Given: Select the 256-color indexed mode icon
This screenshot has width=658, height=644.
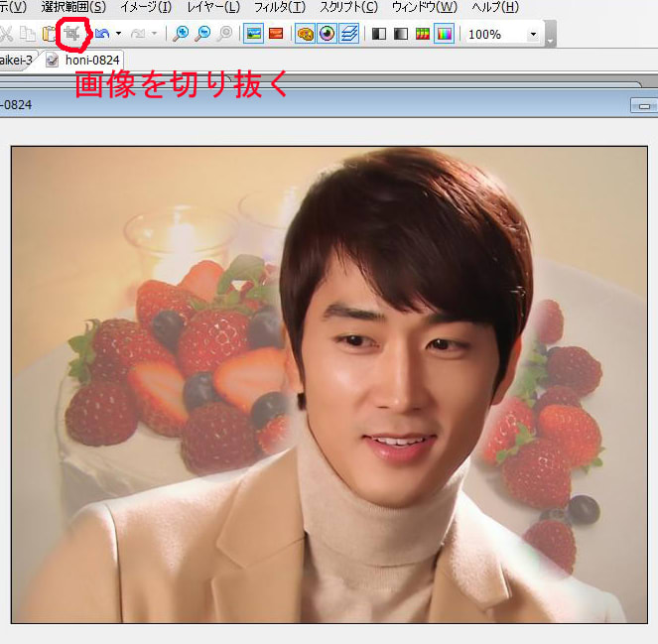Looking at the screenshot, I should 422,34.
